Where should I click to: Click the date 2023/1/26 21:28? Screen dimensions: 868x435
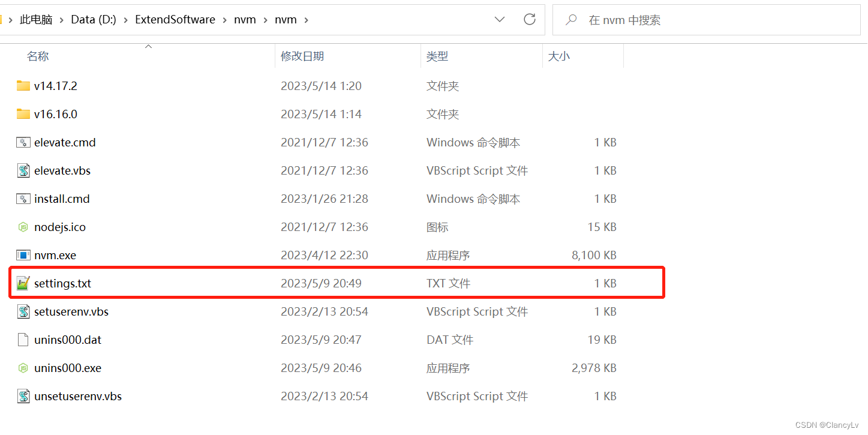tap(325, 199)
